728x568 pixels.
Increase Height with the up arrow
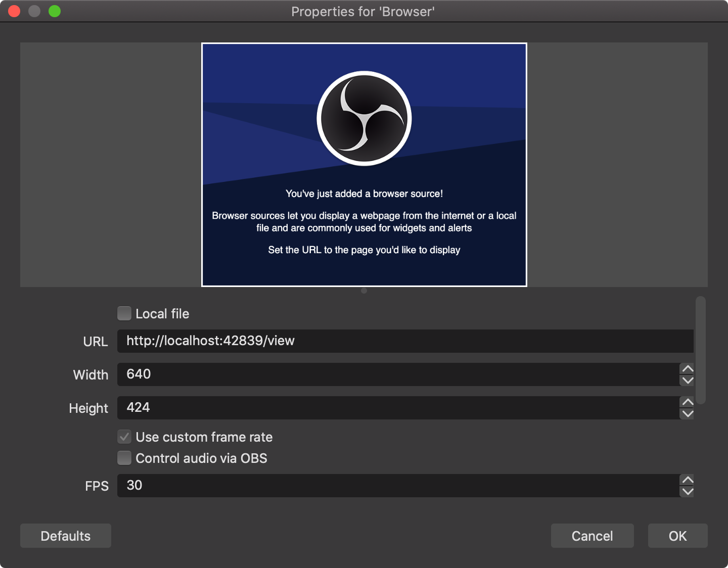[x=688, y=402]
